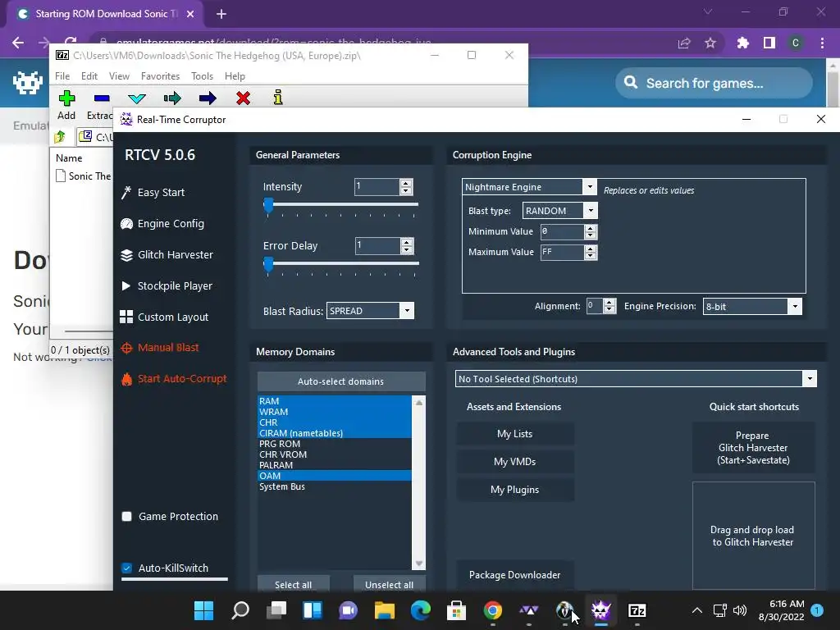Select PALRAM memory domain
840x630 pixels.
pos(335,465)
